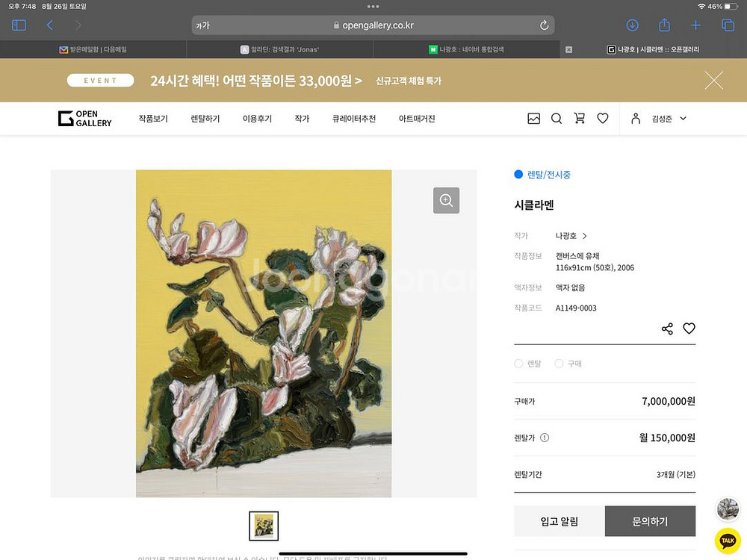Viewport: 747px width, 560px height.
Task: Select the artwork thumbnail below painting
Action: (264, 526)
